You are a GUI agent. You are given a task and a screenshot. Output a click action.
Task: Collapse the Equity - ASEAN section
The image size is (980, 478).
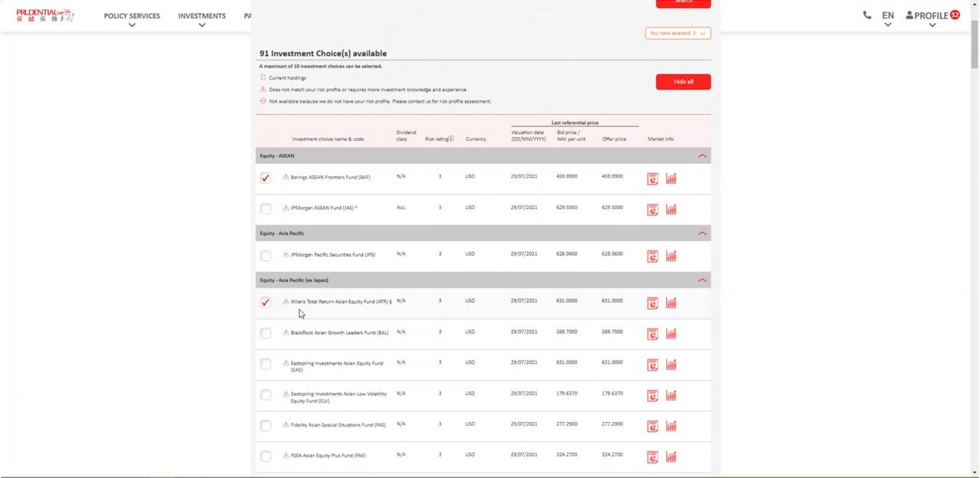coord(701,156)
